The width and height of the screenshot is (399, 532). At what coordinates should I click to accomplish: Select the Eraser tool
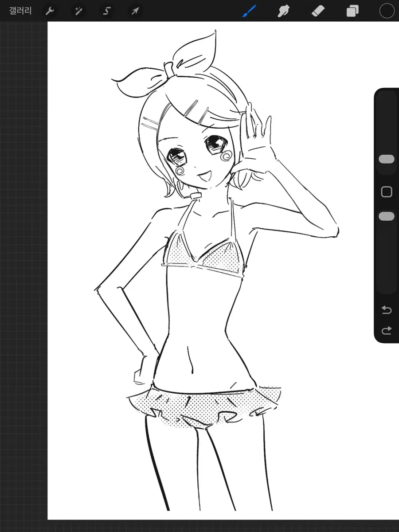318,11
